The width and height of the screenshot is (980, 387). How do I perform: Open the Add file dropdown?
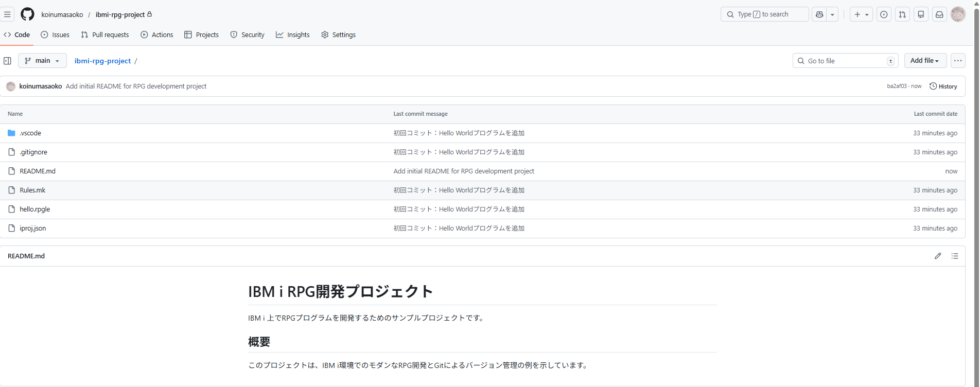(925, 61)
